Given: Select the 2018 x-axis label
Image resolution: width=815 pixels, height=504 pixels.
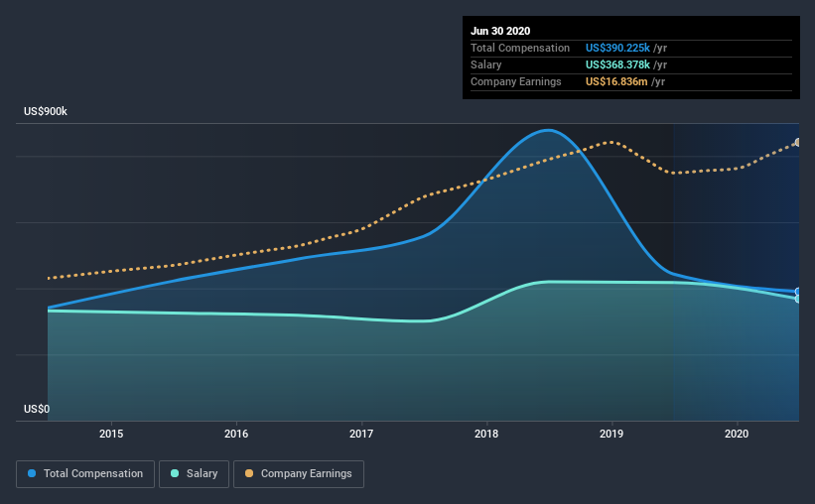Looking at the screenshot, I should (486, 434).
